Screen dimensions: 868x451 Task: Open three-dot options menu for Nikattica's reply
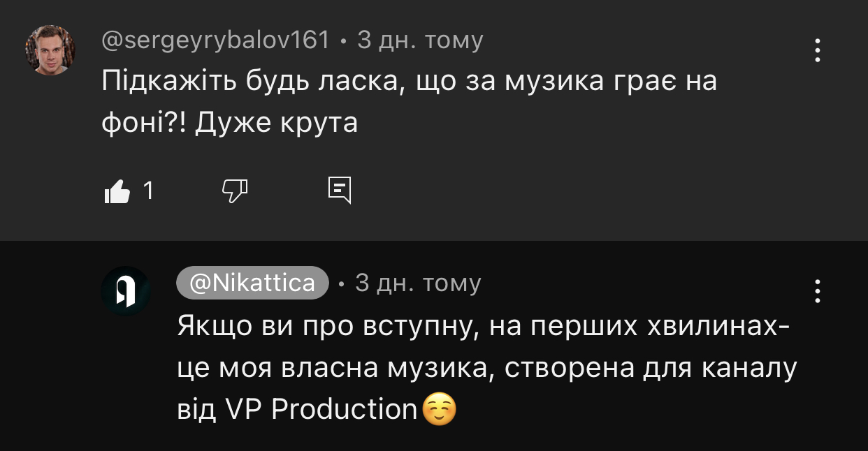[x=817, y=291]
